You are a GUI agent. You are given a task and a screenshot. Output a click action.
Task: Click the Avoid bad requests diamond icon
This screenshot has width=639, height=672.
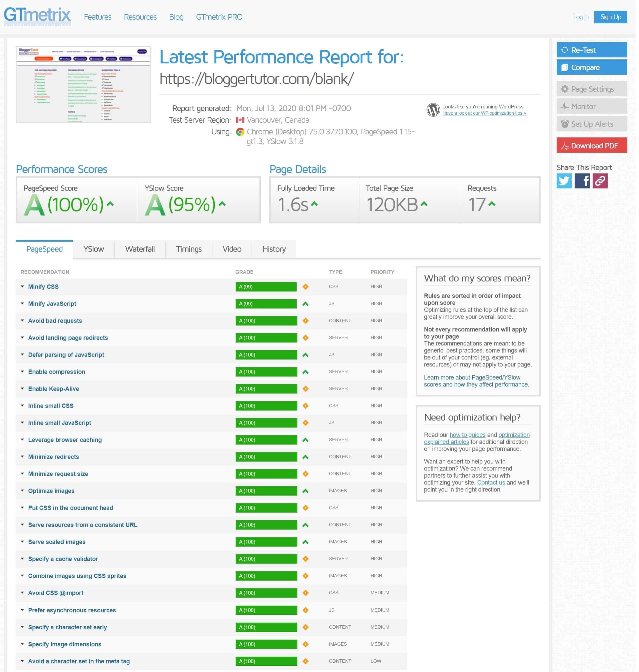coord(306,321)
